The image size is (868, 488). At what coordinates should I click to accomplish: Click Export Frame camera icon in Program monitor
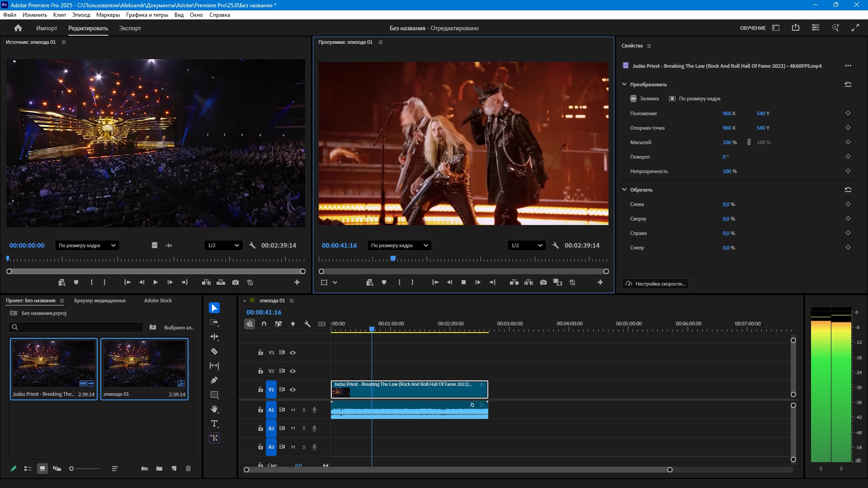[x=543, y=282]
